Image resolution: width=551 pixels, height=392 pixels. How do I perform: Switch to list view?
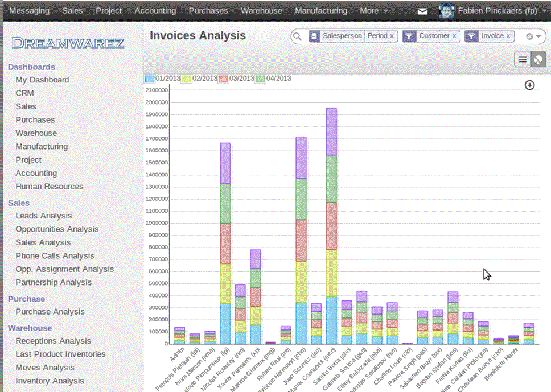coord(523,59)
